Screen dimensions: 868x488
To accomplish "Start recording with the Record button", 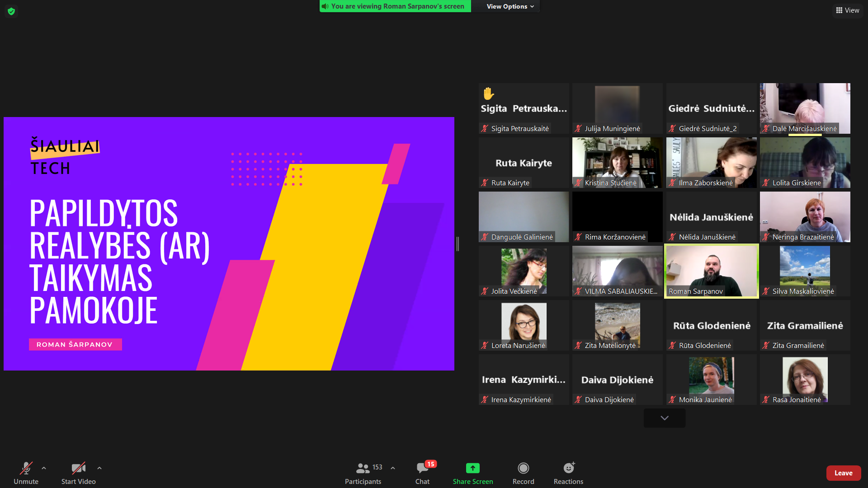I will coord(523,473).
